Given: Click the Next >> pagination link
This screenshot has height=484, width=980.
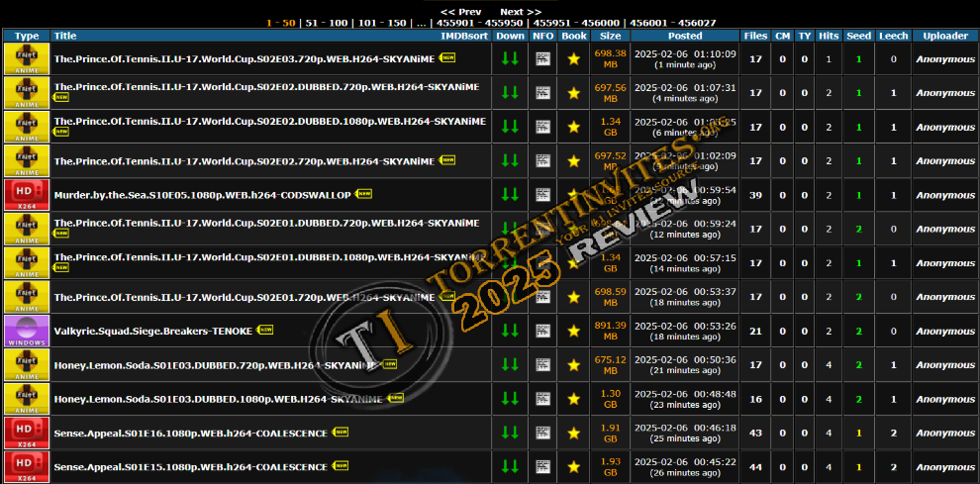Looking at the screenshot, I should click(521, 11).
